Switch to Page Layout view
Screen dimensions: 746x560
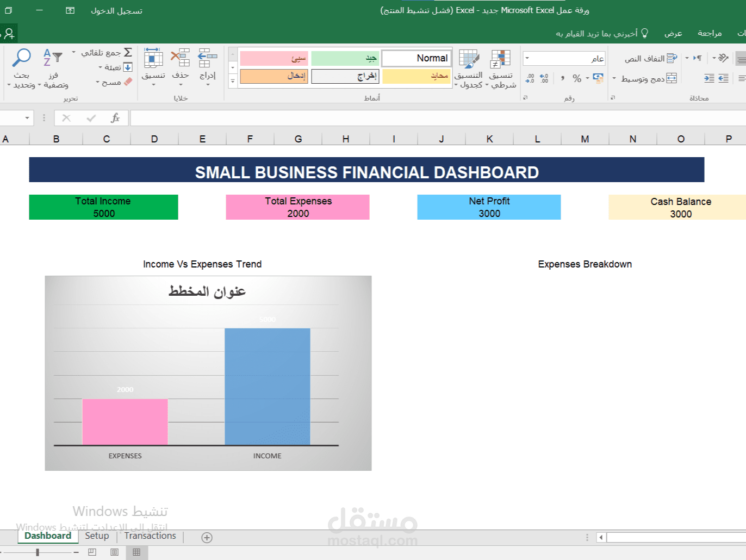click(x=114, y=552)
